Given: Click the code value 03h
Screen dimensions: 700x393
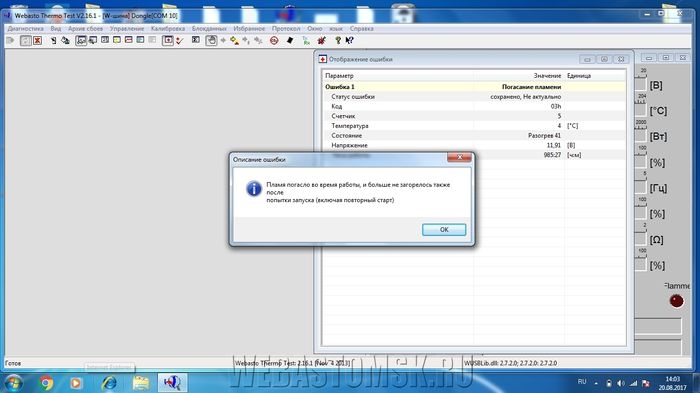Looking at the screenshot, I should 556,106.
